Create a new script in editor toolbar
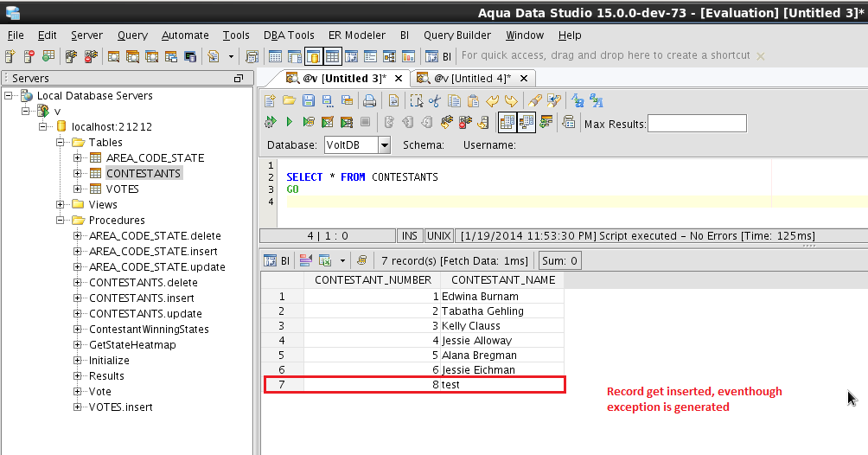This screenshot has width=868, height=455. pos(270,101)
